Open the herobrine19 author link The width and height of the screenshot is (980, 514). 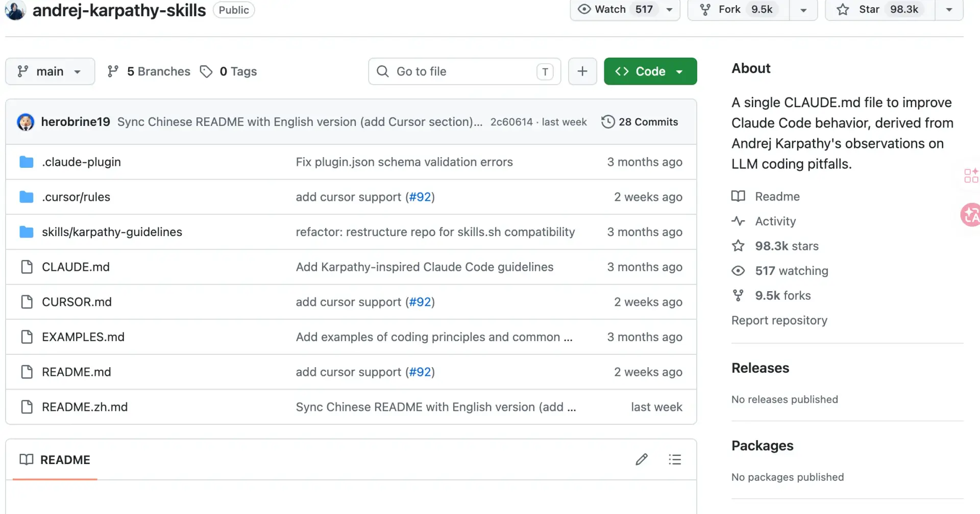(76, 122)
